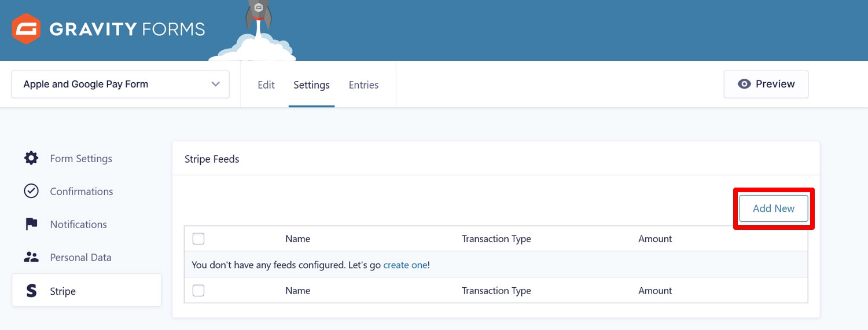Click the Confirmations checkmark circle icon
The height and width of the screenshot is (330, 868).
pyautogui.click(x=31, y=191)
